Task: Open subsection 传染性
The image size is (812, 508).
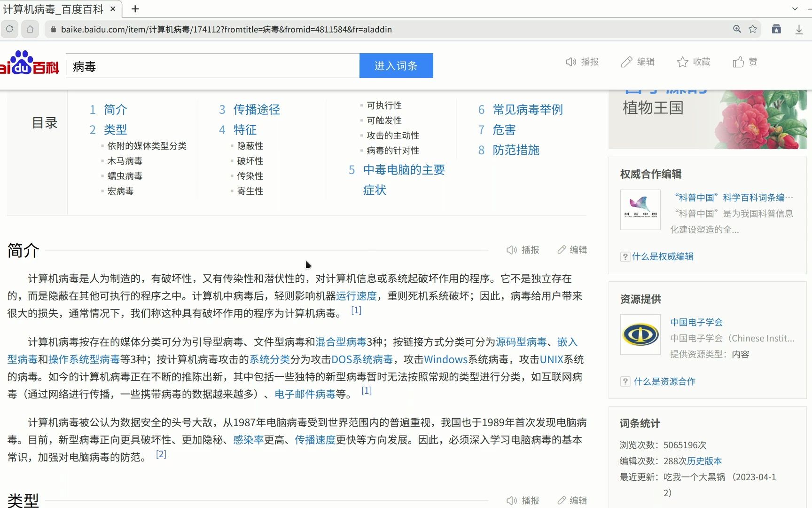Action: pyautogui.click(x=250, y=176)
